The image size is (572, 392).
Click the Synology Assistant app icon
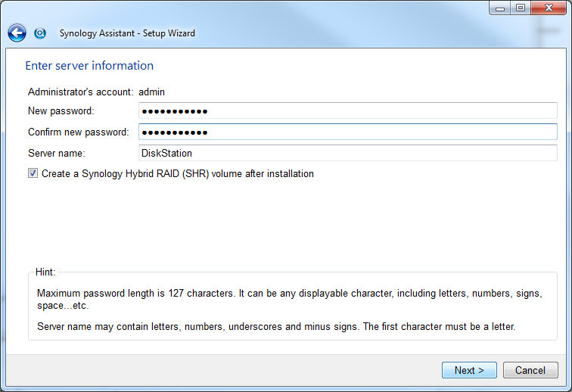tap(40, 33)
